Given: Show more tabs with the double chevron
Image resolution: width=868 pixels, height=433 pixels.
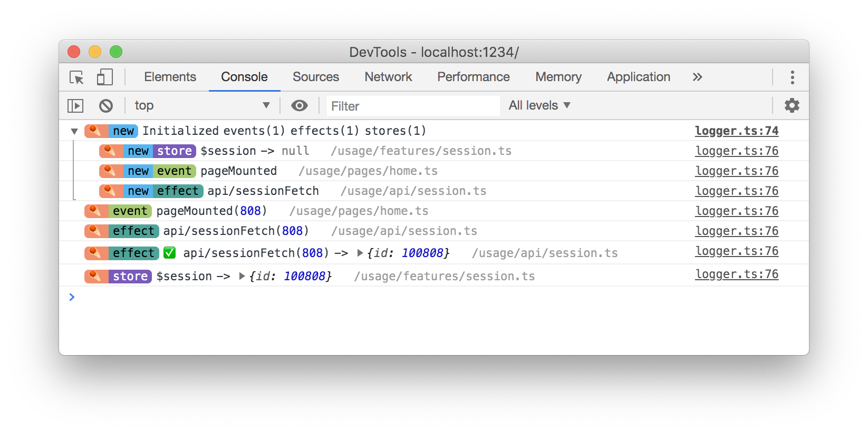Looking at the screenshot, I should coord(697,77).
